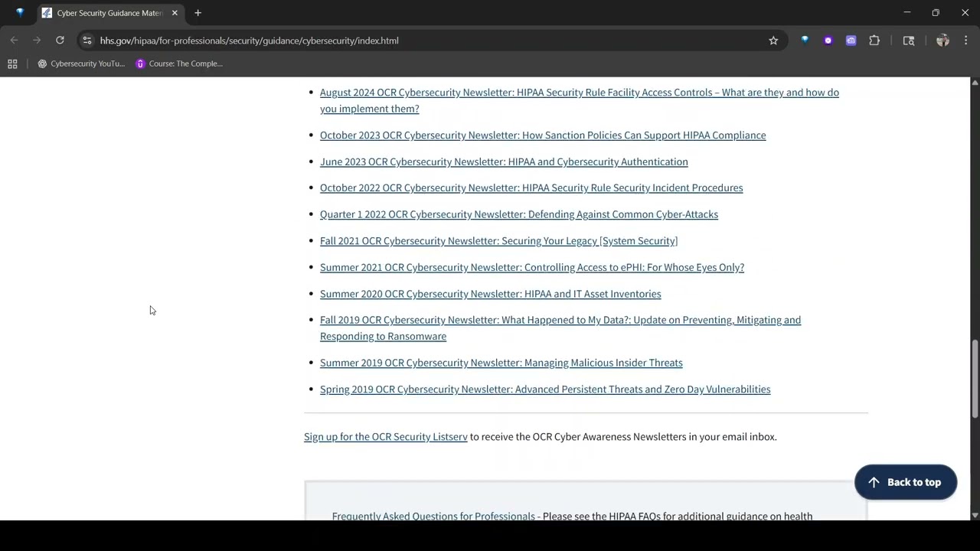The image size is (980, 551).
Task: Open the new tab plus button
Action: click(x=198, y=13)
